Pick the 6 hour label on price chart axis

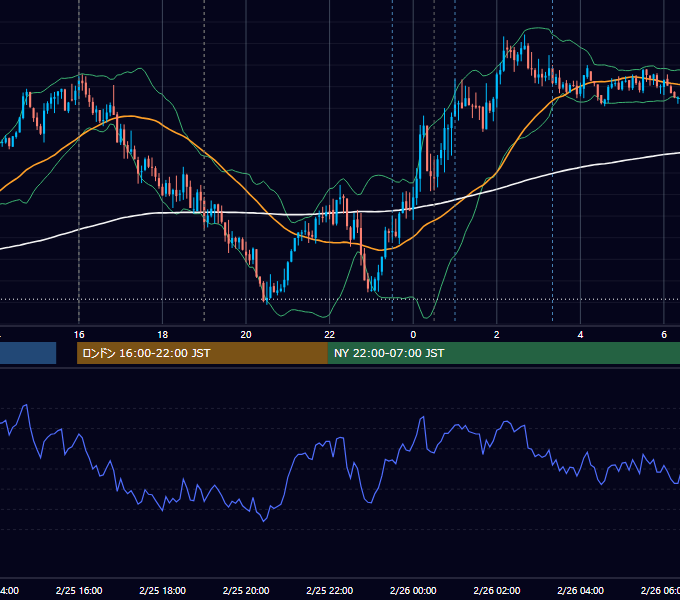664,335
